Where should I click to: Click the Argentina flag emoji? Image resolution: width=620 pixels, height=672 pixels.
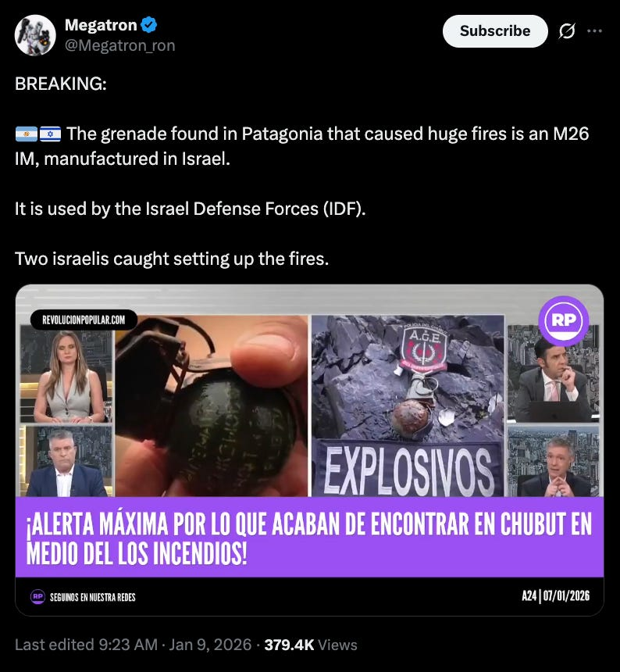(x=26, y=134)
